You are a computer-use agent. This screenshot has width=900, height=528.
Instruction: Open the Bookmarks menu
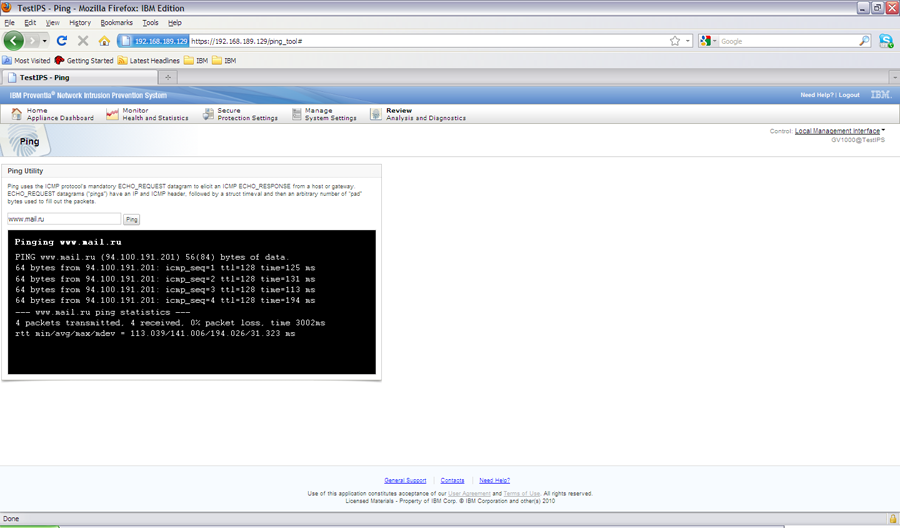pyautogui.click(x=117, y=22)
